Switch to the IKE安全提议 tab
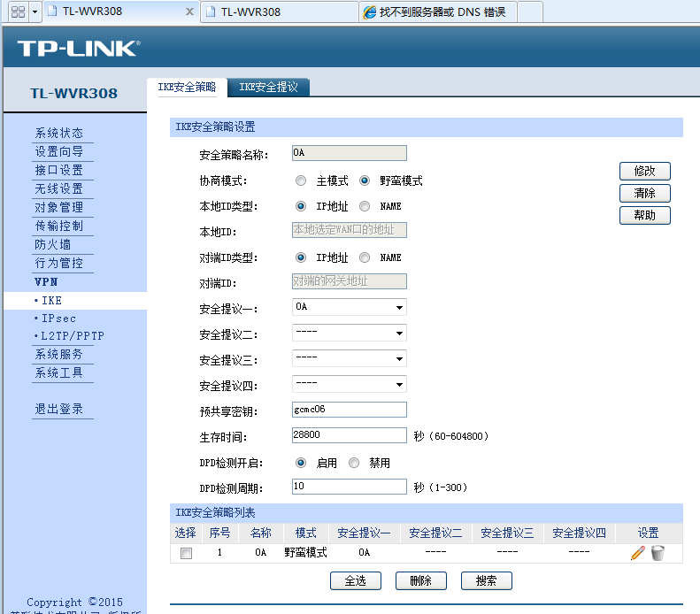700x614 pixels. click(268, 87)
